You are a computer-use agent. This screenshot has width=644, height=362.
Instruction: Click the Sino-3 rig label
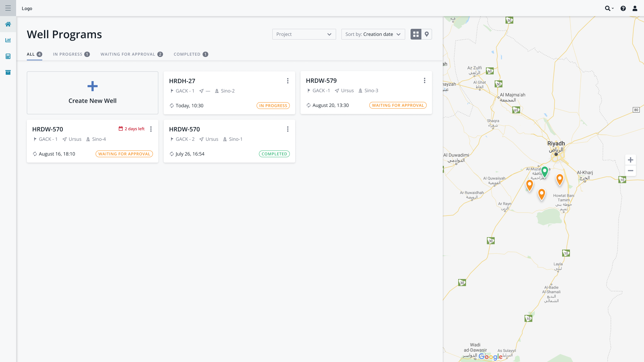coord(371,90)
